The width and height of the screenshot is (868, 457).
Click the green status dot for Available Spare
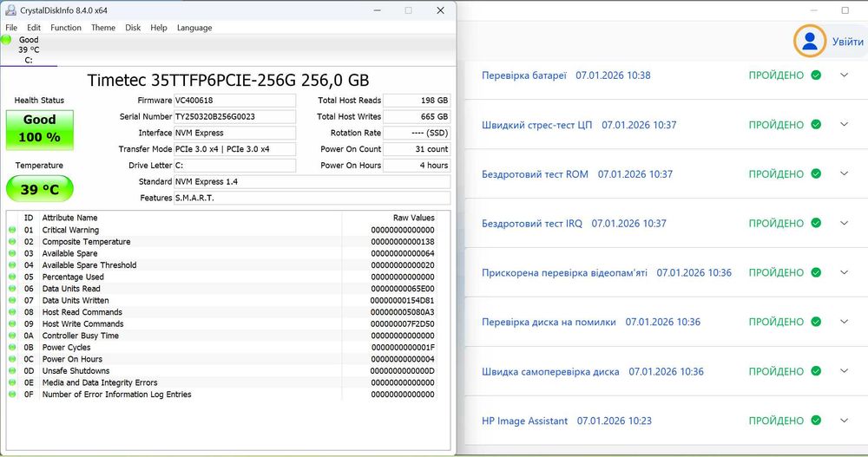pyautogui.click(x=12, y=253)
